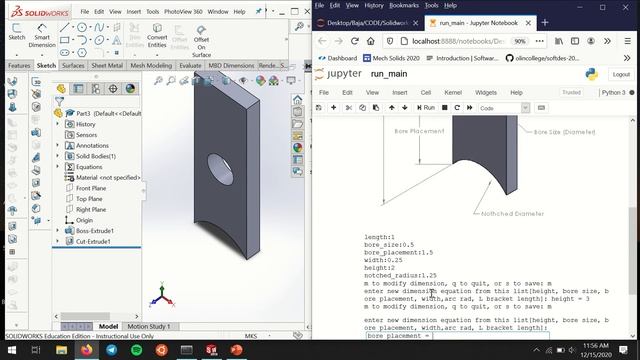The width and height of the screenshot is (640, 360).
Task: Expand the Annotations node
Action: tap(58, 145)
